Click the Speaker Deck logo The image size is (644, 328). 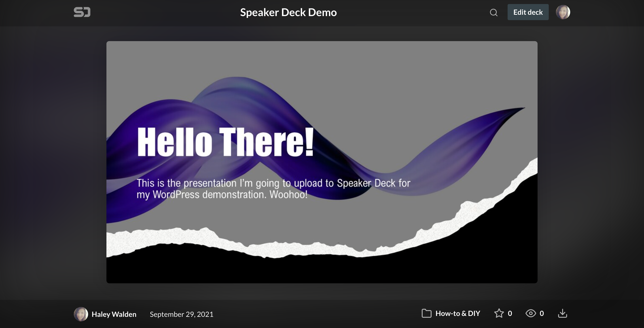tap(82, 12)
